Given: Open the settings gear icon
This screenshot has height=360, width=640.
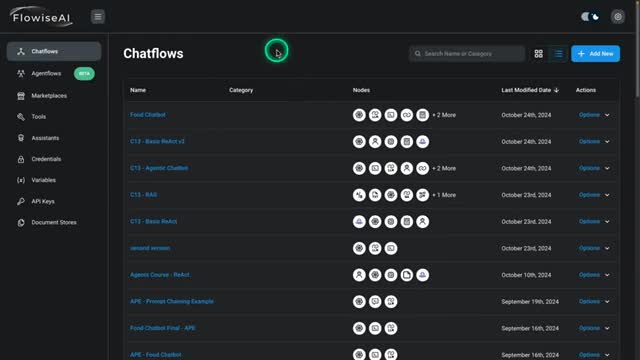Looking at the screenshot, I should (618, 17).
